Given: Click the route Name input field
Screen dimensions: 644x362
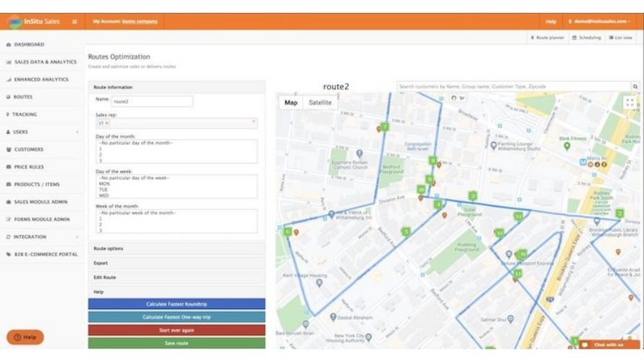Looking at the screenshot, I should [152, 102].
